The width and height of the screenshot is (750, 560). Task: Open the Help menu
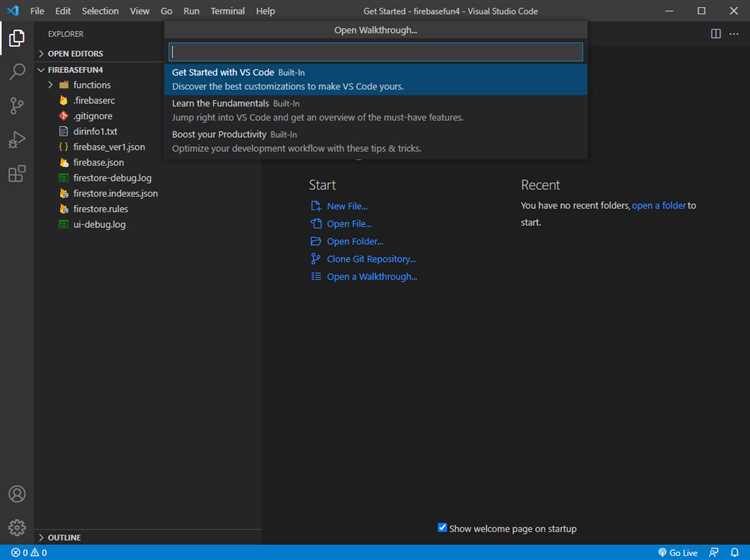tap(265, 11)
